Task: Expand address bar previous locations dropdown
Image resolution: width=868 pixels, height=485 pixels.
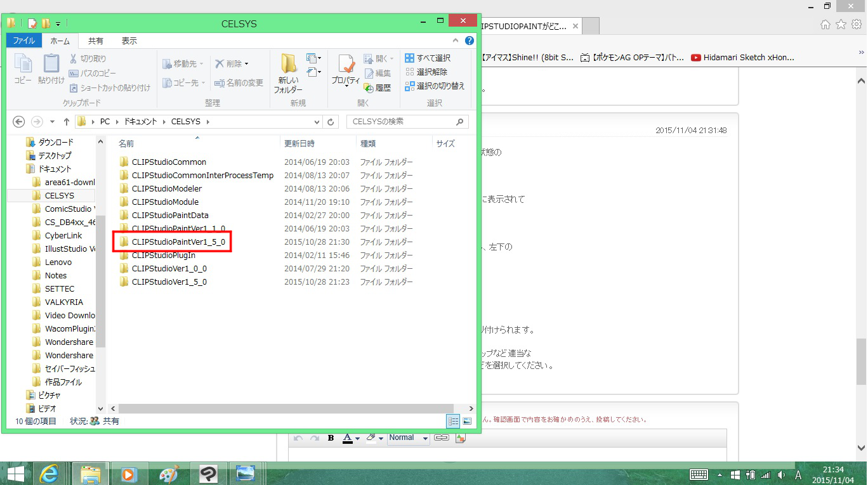Action: (317, 121)
